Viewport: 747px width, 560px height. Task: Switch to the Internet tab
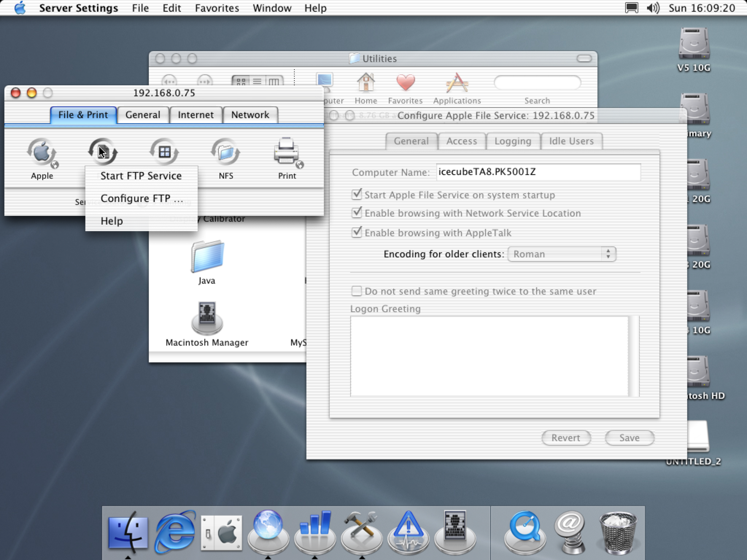[x=196, y=115]
